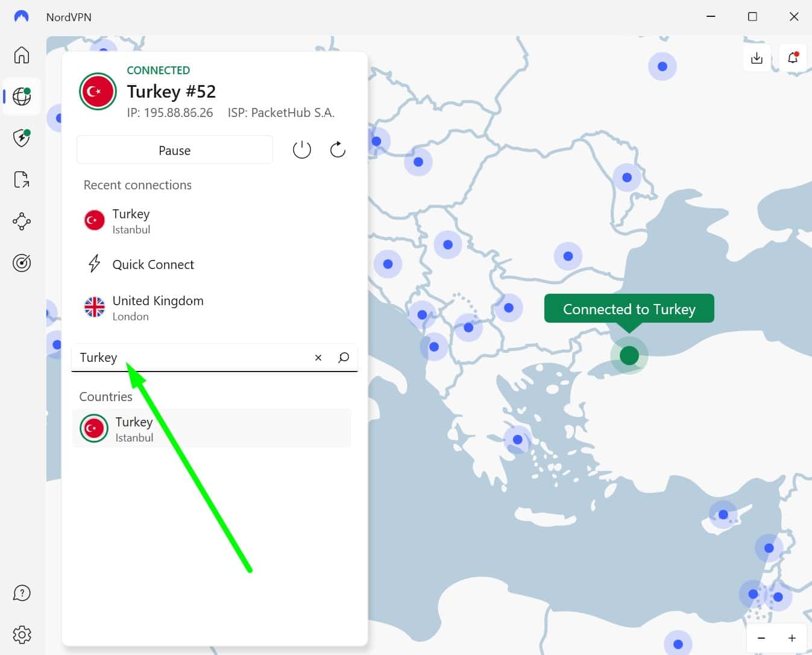Screen dimensions: 812x655
Task: Open the file share sidebar icon
Action: click(22, 179)
